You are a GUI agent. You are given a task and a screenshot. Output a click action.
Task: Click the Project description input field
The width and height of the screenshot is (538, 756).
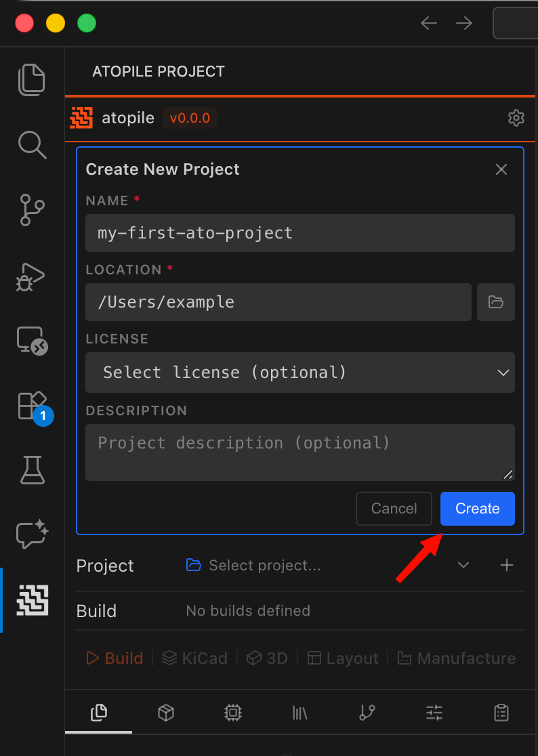(x=299, y=452)
